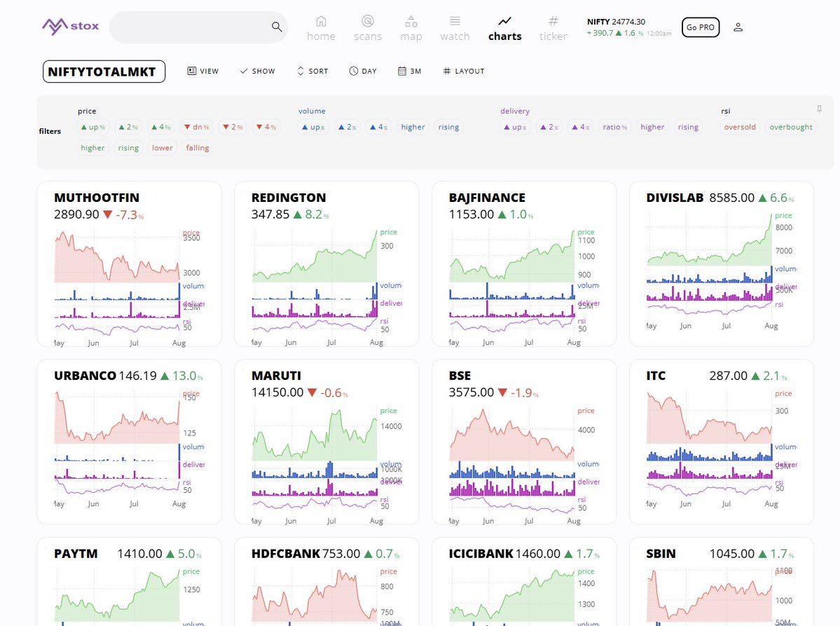Screen dimensions: 840x626
Task: Toggle volume 4x filter
Action: (x=379, y=127)
